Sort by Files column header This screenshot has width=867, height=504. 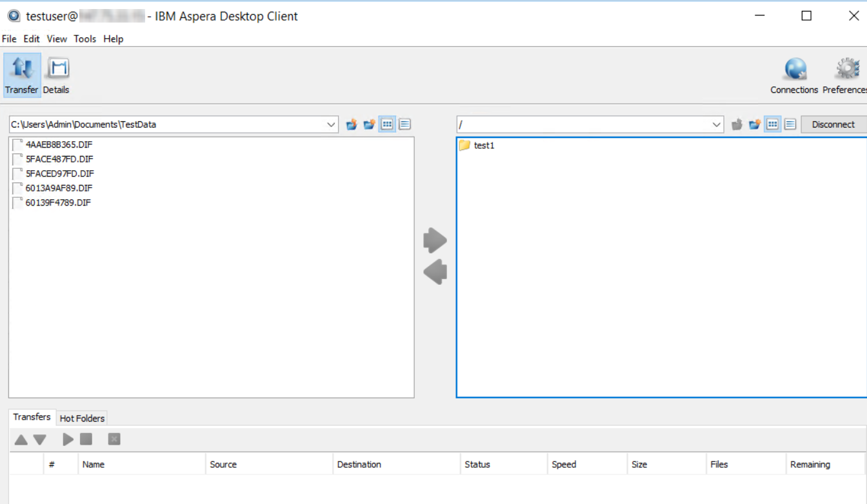746,464
